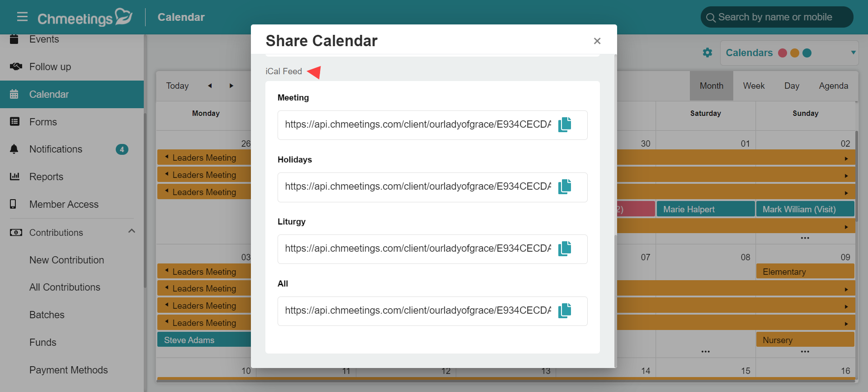Copy the Liturgy iCal feed link

(x=565, y=249)
